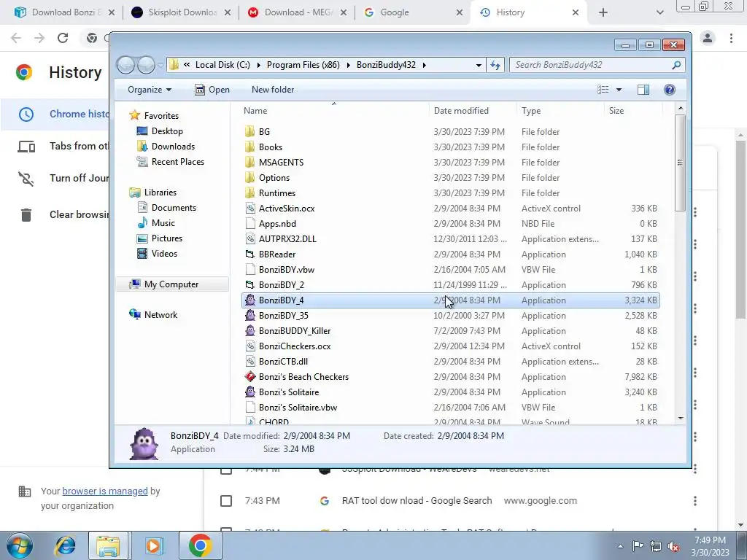
Task: Open Windows Media Player from taskbar
Action: (153, 545)
